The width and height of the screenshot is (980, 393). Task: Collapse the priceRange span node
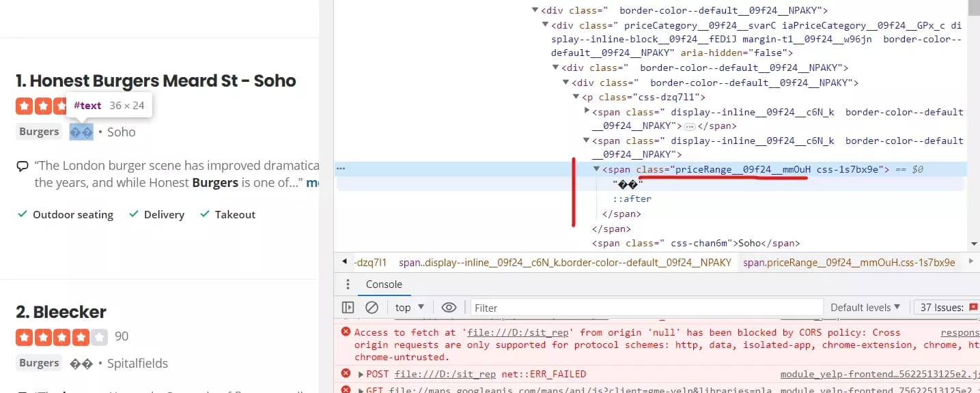pyautogui.click(x=596, y=169)
